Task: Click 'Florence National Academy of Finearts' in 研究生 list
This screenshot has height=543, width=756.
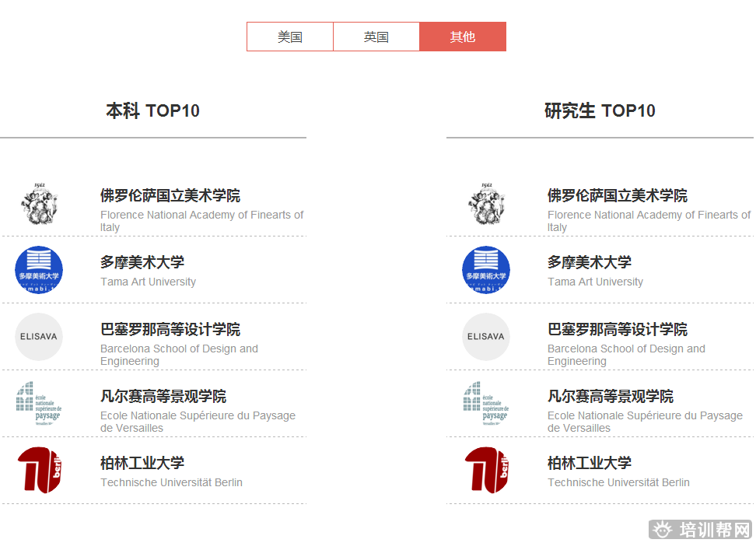Action: click(649, 221)
